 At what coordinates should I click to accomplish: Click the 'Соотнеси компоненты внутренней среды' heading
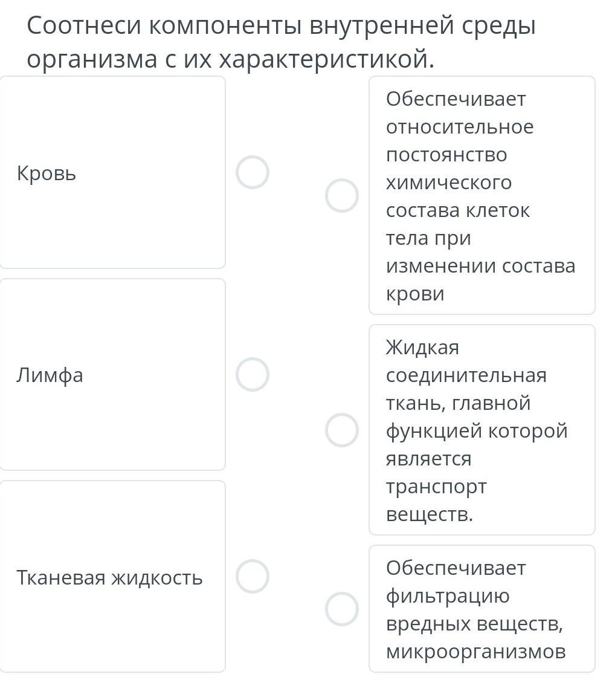click(281, 26)
